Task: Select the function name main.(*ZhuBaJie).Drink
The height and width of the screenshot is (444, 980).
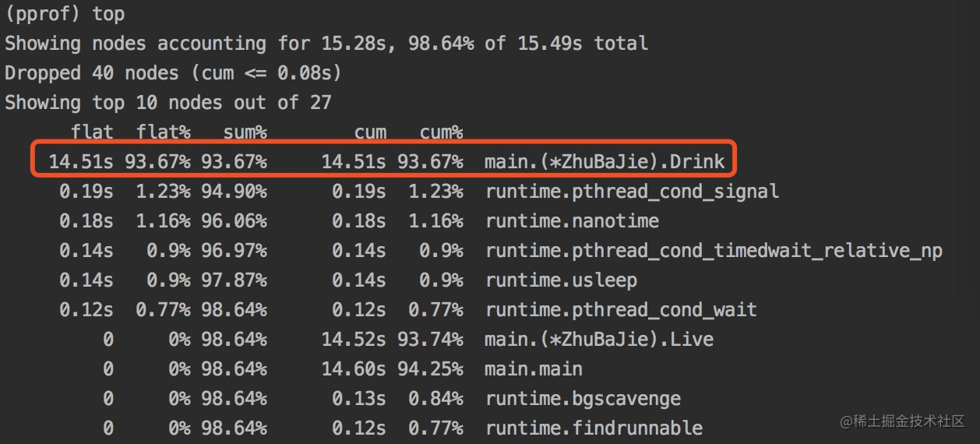Action: (605, 162)
